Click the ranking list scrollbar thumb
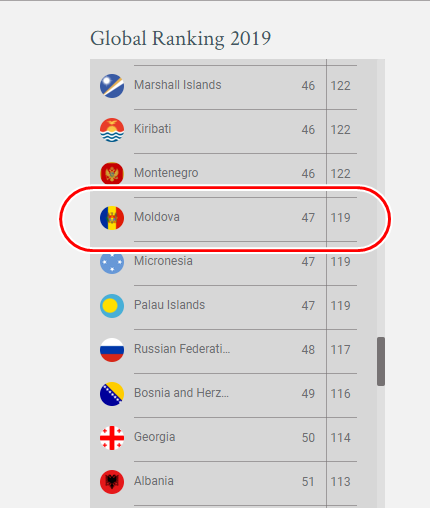This screenshot has height=508, width=430. click(x=381, y=361)
